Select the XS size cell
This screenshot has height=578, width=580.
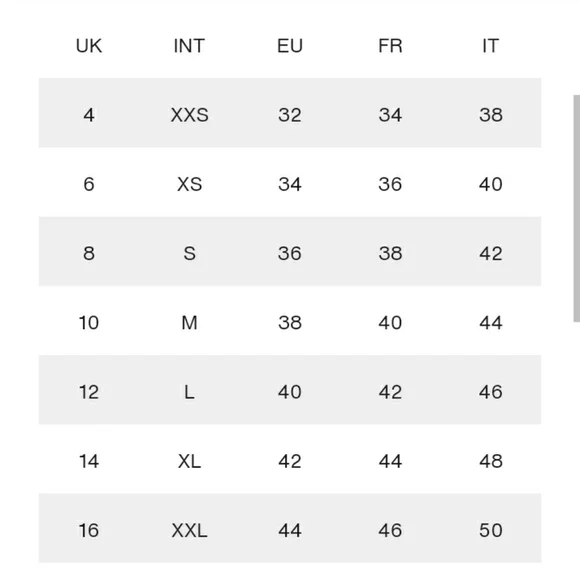(189, 184)
